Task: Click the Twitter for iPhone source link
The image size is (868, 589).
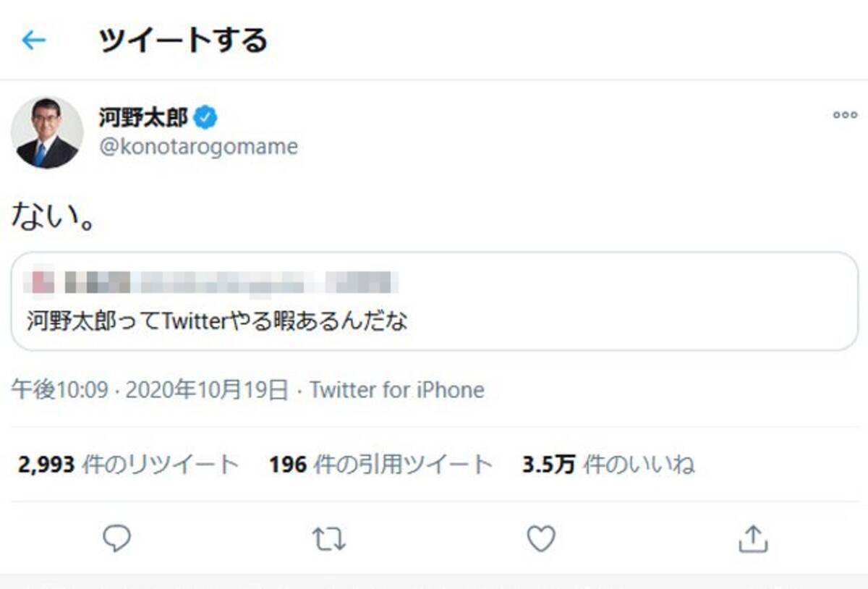Action: click(x=397, y=391)
